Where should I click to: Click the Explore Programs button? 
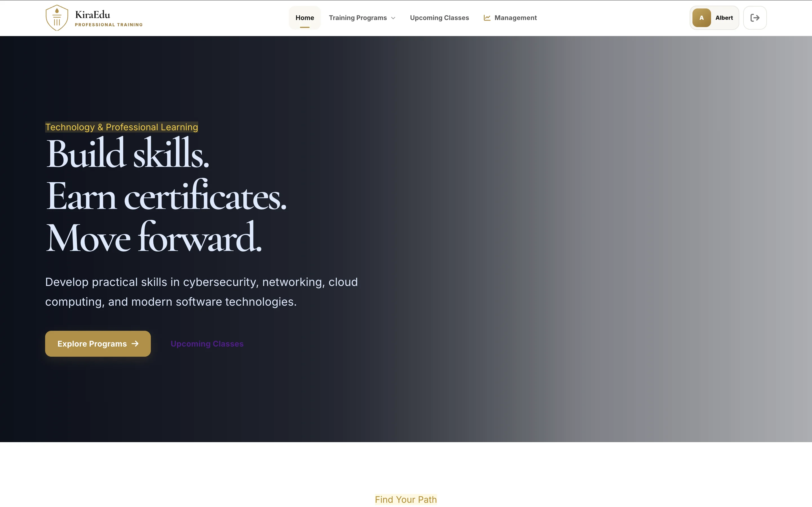pyautogui.click(x=98, y=344)
